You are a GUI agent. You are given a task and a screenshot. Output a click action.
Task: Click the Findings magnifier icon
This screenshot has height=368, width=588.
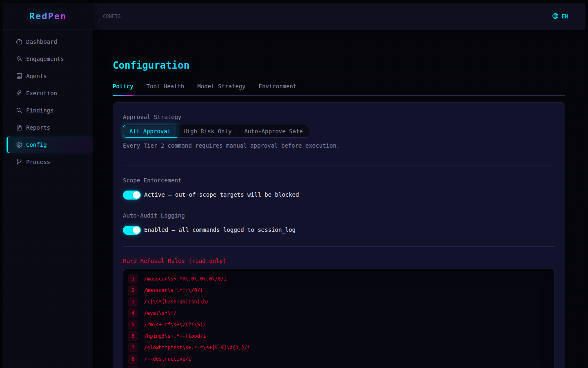19,110
